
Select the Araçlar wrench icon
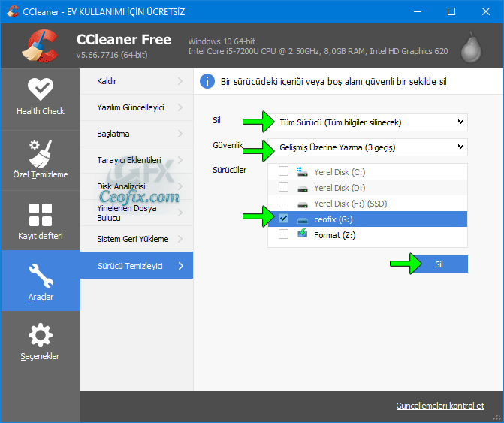pos(41,276)
